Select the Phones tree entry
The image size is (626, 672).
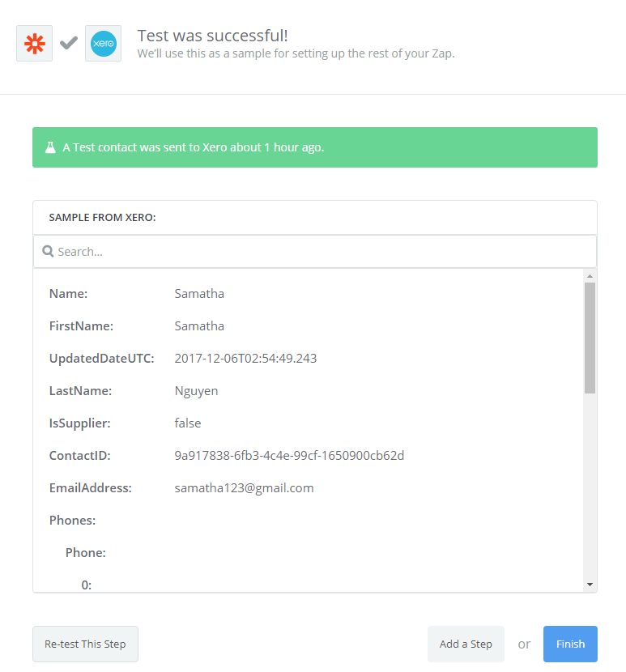pos(72,521)
